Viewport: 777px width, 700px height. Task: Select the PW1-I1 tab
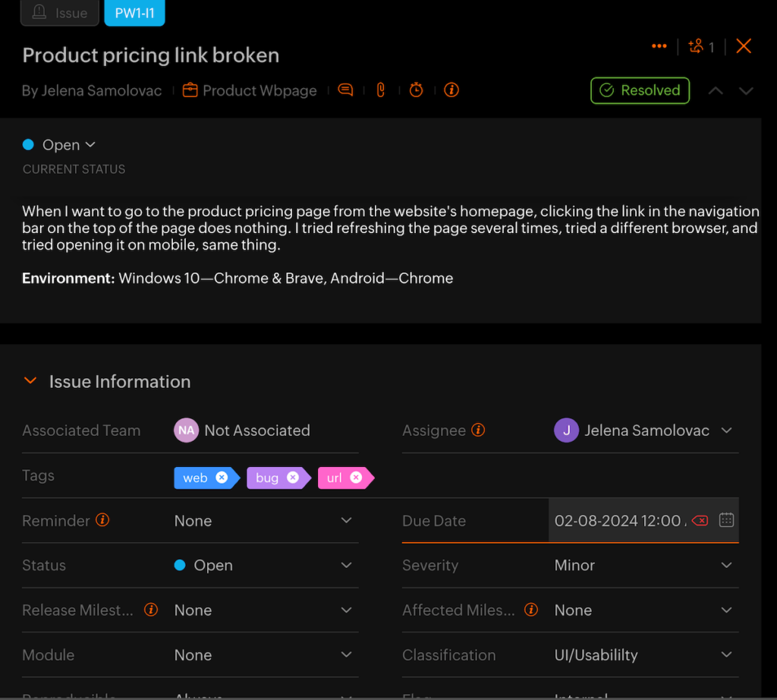pos(134,12)
